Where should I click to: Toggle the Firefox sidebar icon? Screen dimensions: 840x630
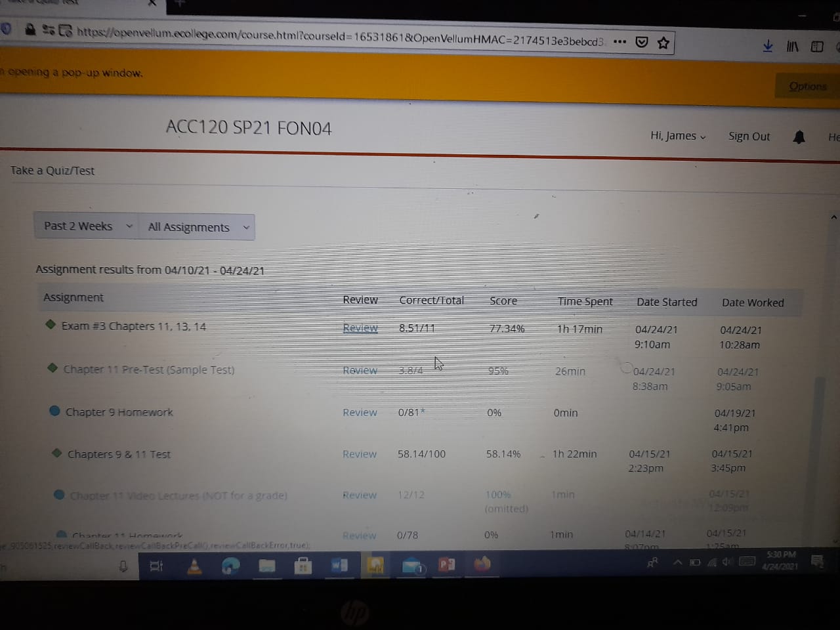[x=817, y=47]
